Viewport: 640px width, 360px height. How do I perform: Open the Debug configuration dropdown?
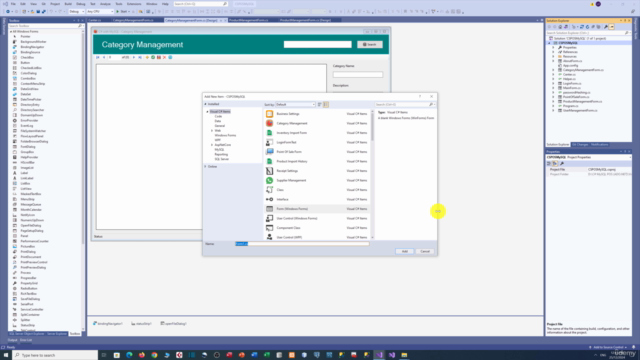(76, 11)
